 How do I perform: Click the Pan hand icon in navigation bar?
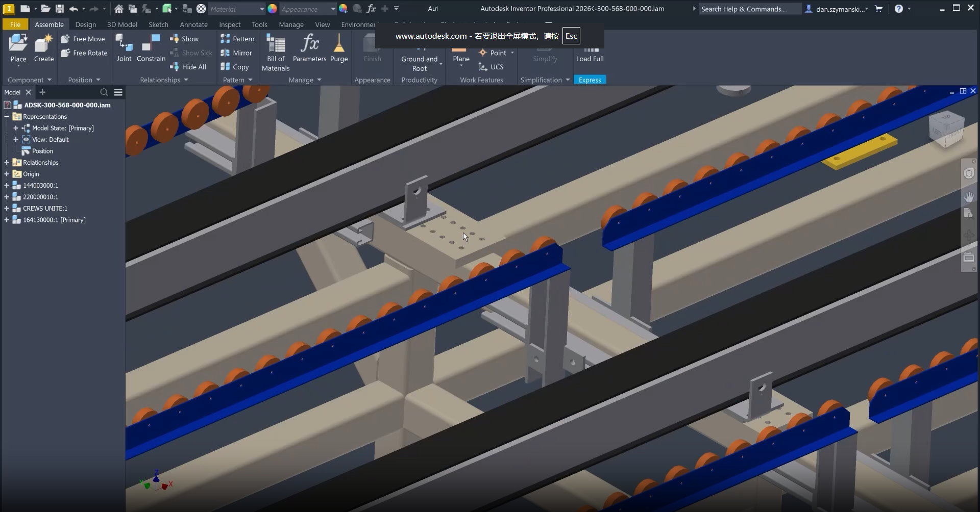point(968,196)
